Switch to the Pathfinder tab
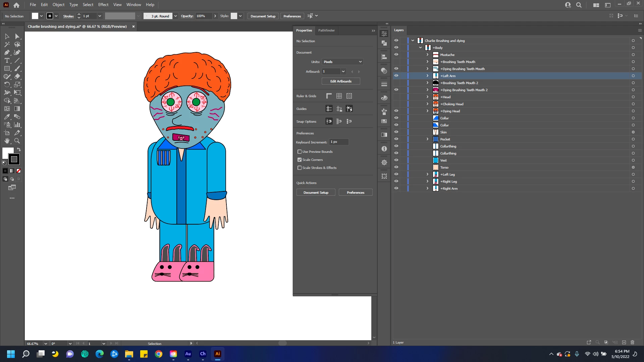The height and width of the screenshot is (362, 644). point(326,30)
